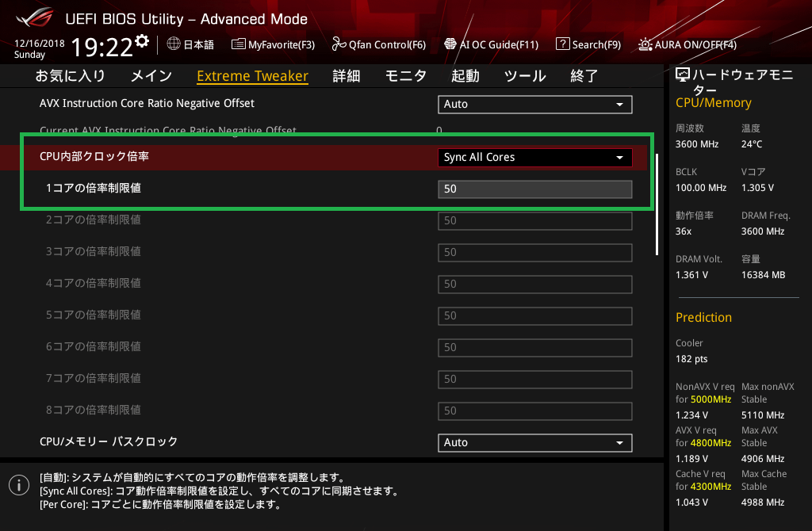Switch to 終了 tab

[x=584, y=76]
